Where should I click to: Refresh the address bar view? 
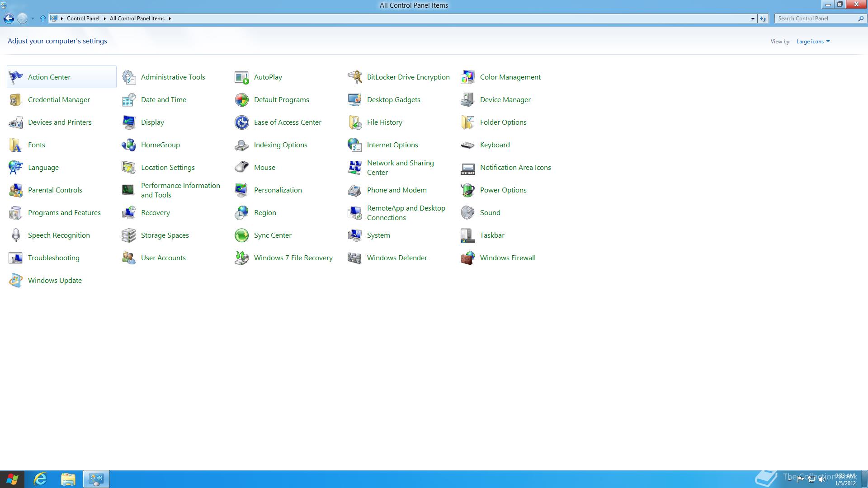point(763,19)
